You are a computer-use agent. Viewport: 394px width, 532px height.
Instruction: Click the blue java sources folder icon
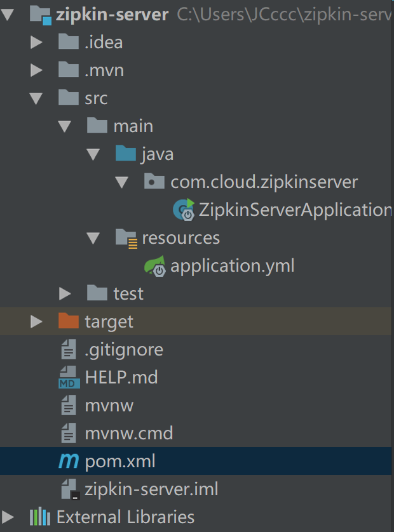(x=125, y=154)
